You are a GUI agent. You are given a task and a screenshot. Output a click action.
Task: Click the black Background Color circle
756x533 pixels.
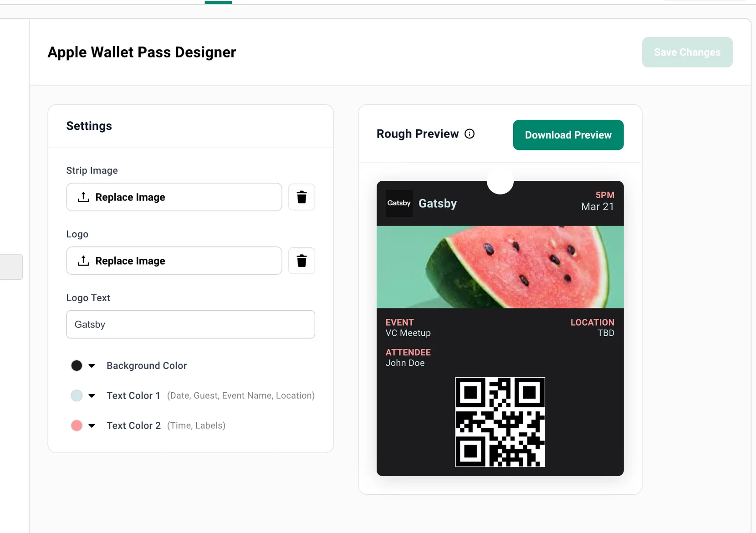[x=77, y=365]
